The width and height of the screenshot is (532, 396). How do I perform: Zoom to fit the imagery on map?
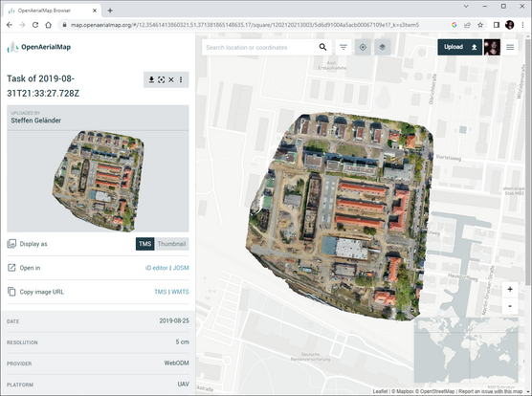click(x=161, y=79)
